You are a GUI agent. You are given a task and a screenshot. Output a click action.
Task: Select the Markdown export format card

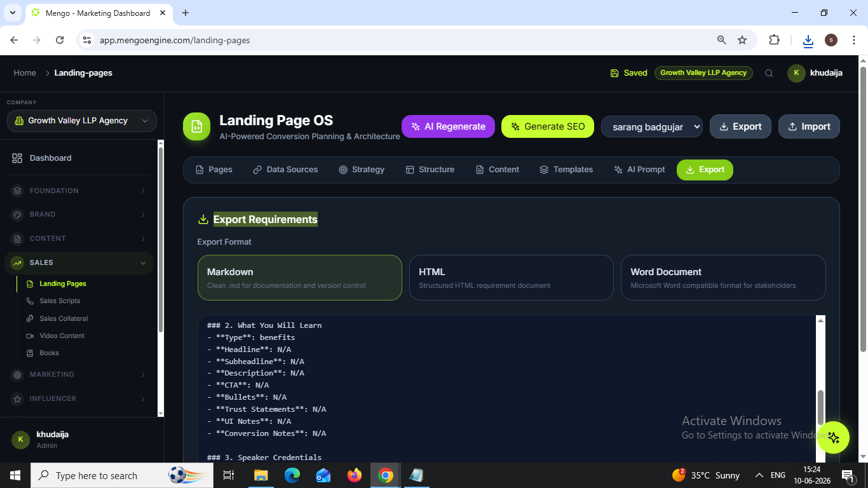click(300, 278)
